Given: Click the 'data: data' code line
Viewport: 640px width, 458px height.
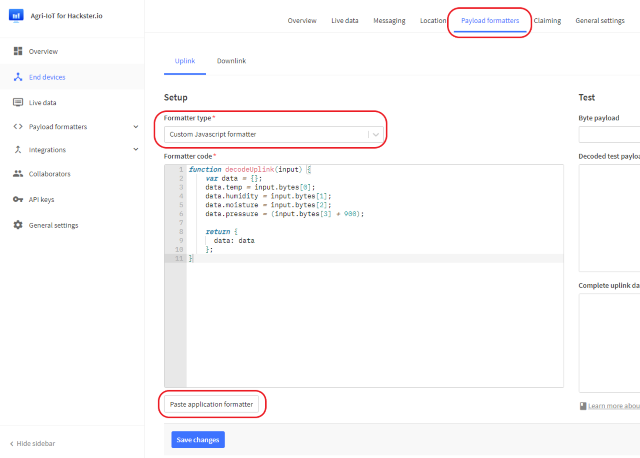Looking at the screenshot, I should (234, 240).
